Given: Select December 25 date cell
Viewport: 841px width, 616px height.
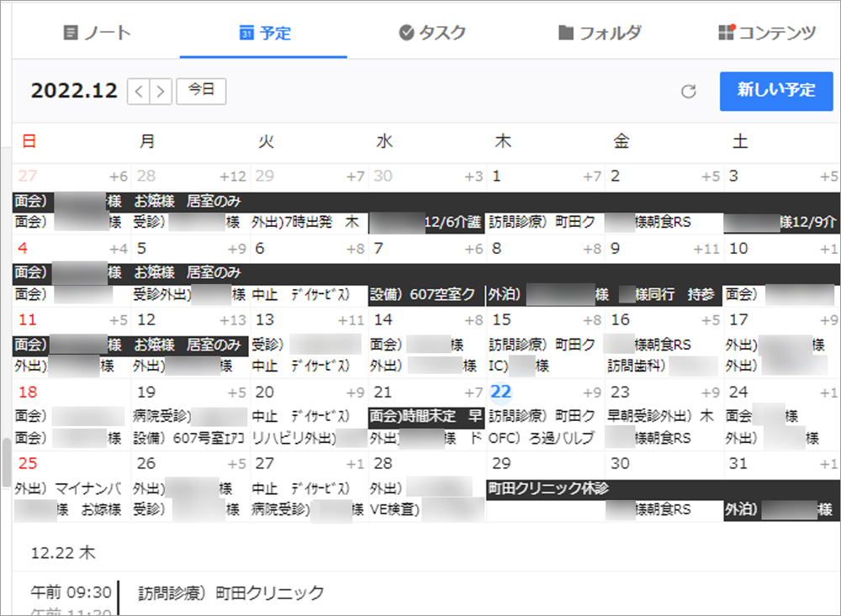Looking at the screenshot, I should point(28,464).
